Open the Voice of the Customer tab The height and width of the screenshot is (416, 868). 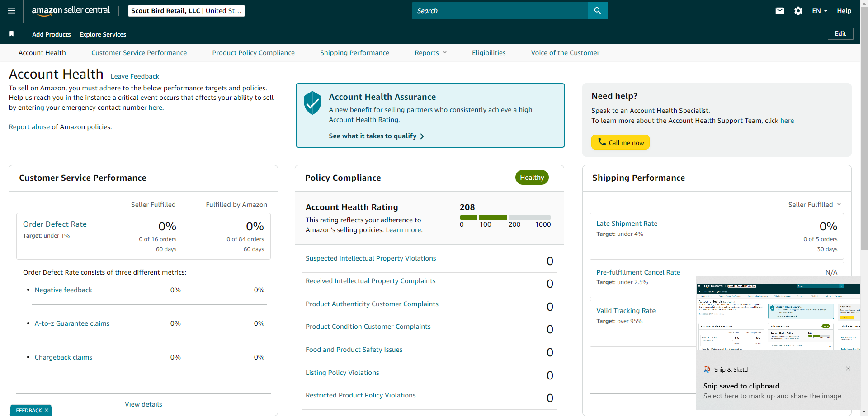(565, 53)
